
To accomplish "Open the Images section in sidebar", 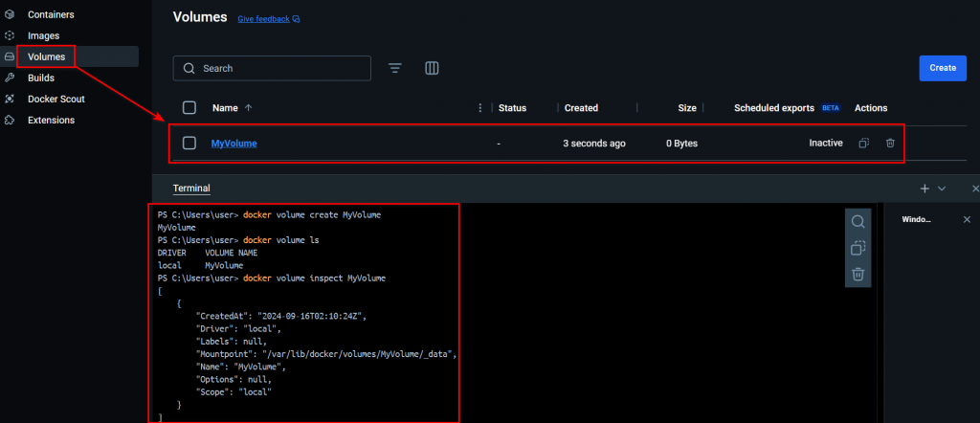I will coord(44,35).
